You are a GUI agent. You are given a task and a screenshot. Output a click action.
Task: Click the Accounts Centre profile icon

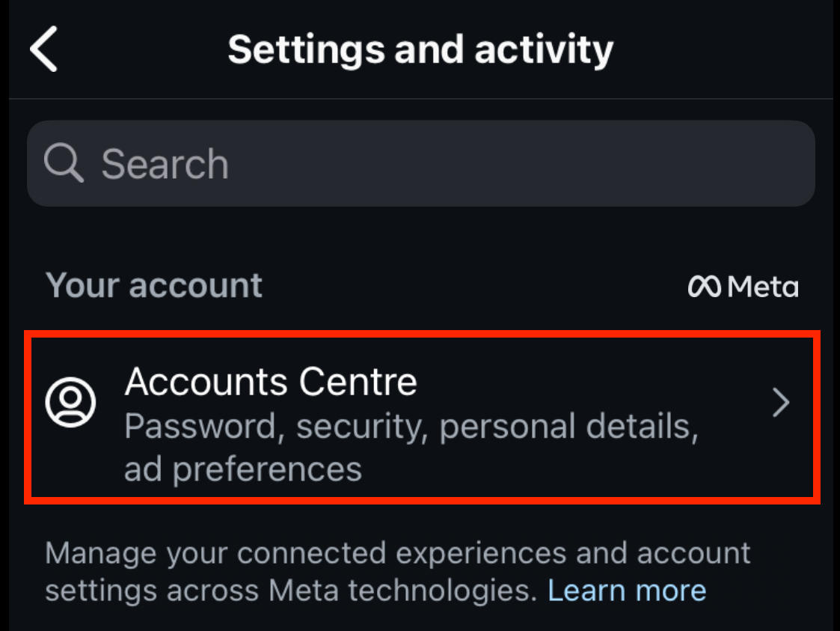click(71, 402)
